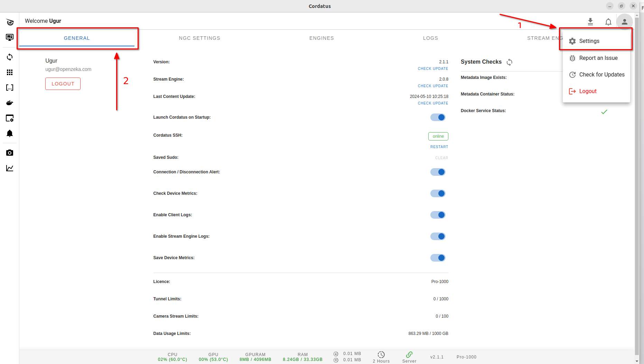Select Logout from the profile menu
This screenshot has height=364, width=644.
click(x=596, y=91)
